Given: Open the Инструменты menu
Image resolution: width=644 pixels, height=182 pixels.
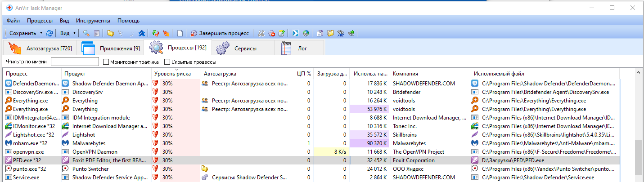Looking at the screenshot, I should point(93,21).
